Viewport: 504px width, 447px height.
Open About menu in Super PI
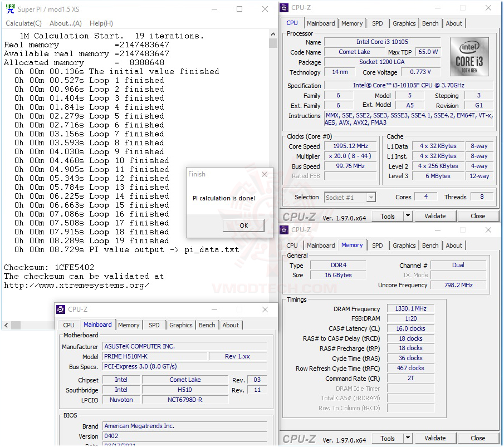tap(66, 23)
